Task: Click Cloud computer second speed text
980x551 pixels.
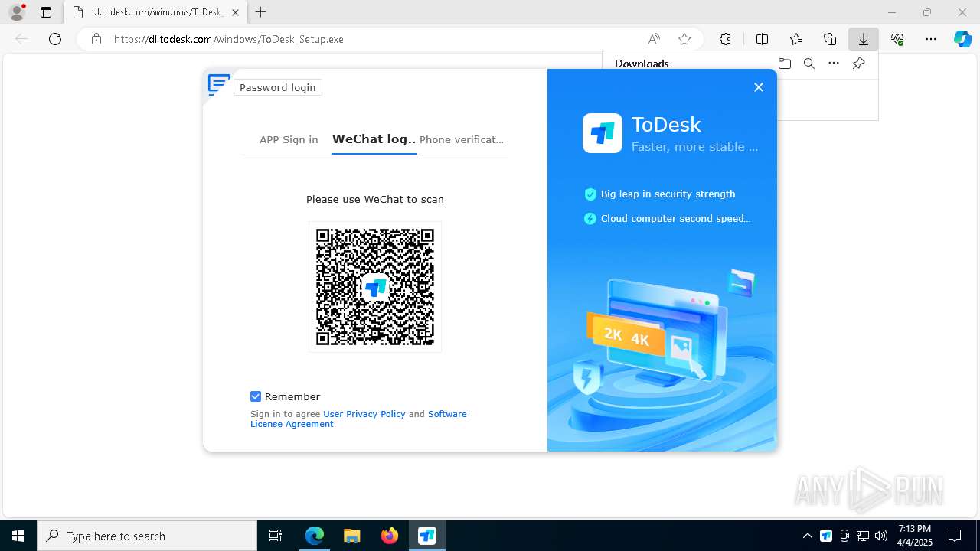Action: pos(675,219)
